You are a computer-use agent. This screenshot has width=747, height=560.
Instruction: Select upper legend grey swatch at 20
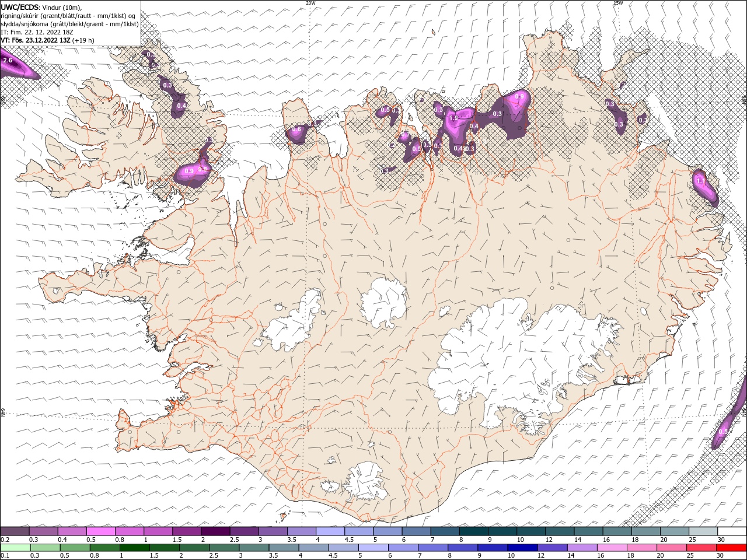(674, 531)
